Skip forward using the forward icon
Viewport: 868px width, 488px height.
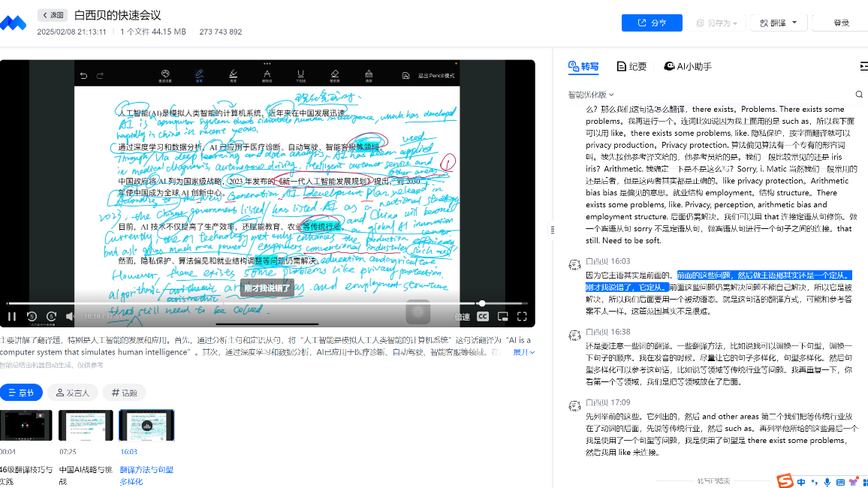pos(52,317)
